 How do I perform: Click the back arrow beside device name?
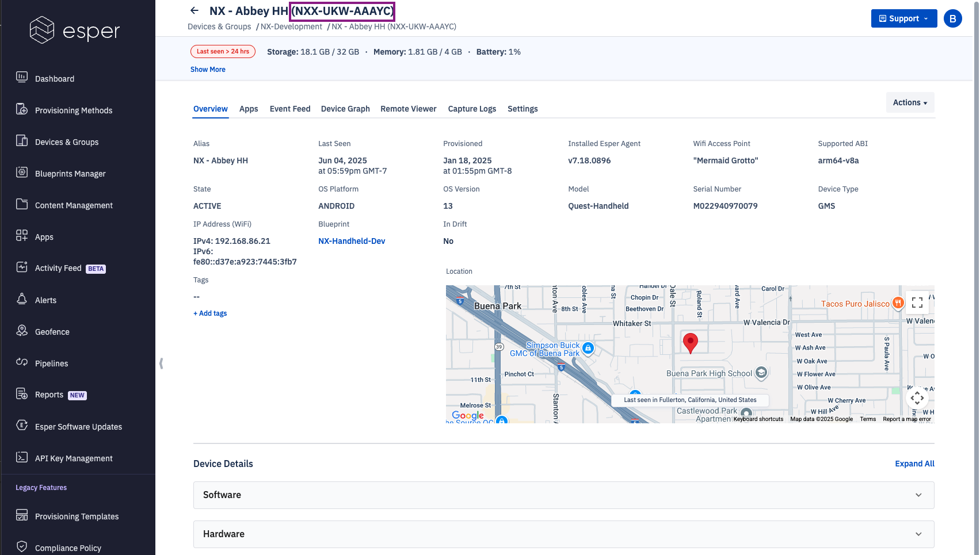point(195,10)
